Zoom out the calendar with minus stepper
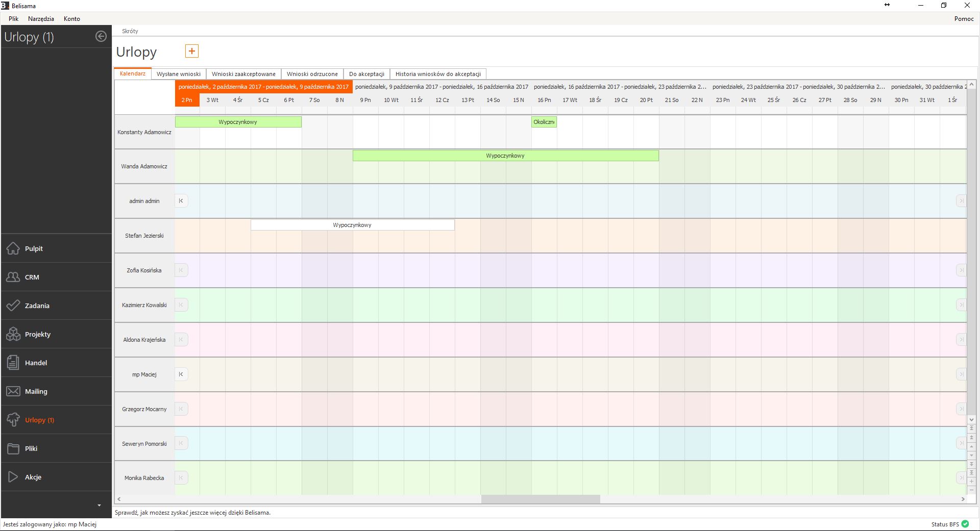This screenshot has height=531, width=980. coord(971,490)
